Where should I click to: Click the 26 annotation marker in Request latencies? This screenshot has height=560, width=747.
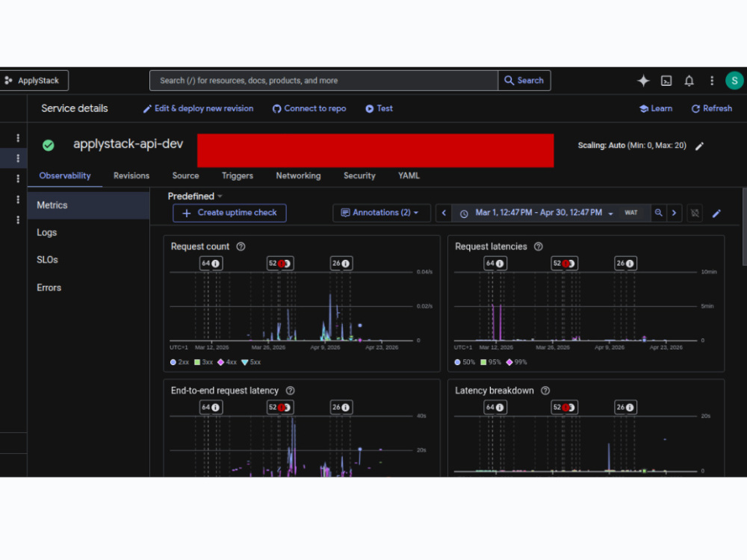point(625,264)
